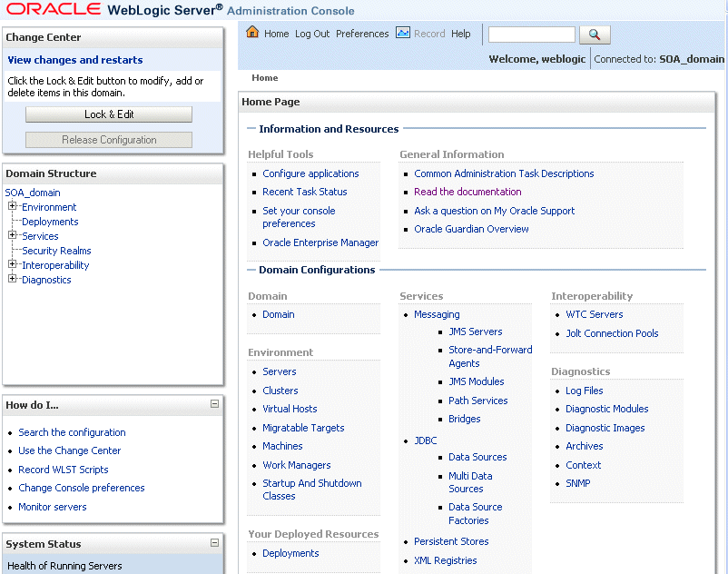Click the Home breadcrumb link
728x574 pixels.
(264, 77)
